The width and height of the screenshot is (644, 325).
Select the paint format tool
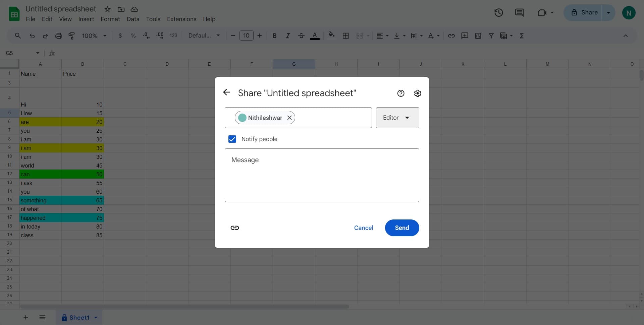click(x=71, y=36)
